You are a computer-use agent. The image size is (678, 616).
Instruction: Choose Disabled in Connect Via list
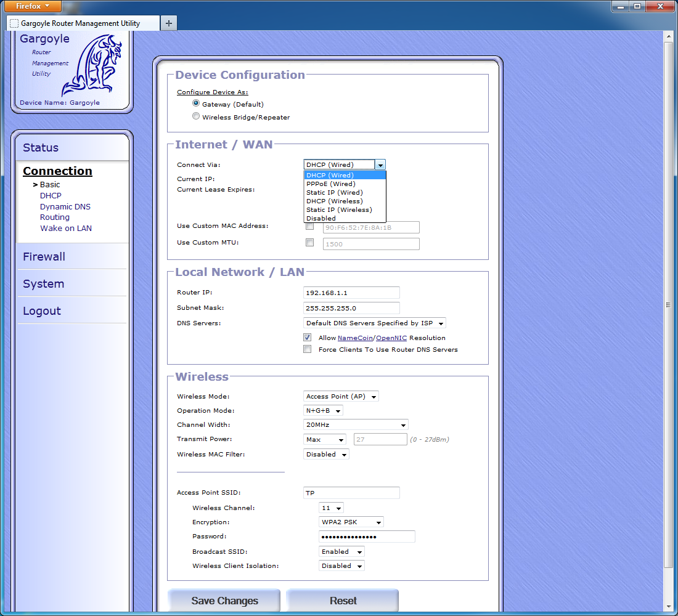(345, 218)
